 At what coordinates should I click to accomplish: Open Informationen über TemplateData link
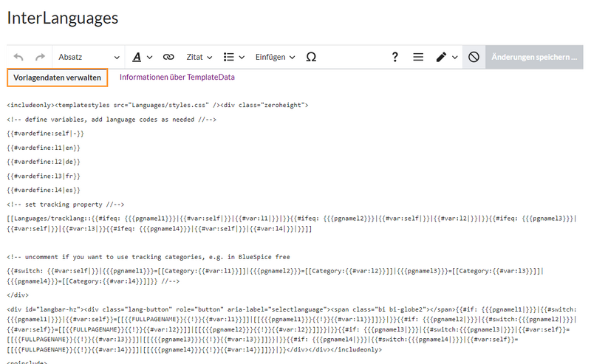click(177, 78)
